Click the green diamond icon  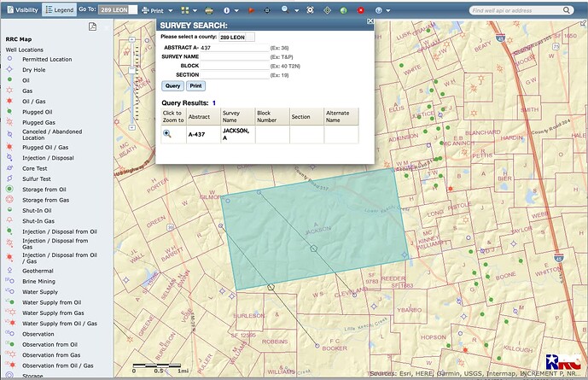328,10
